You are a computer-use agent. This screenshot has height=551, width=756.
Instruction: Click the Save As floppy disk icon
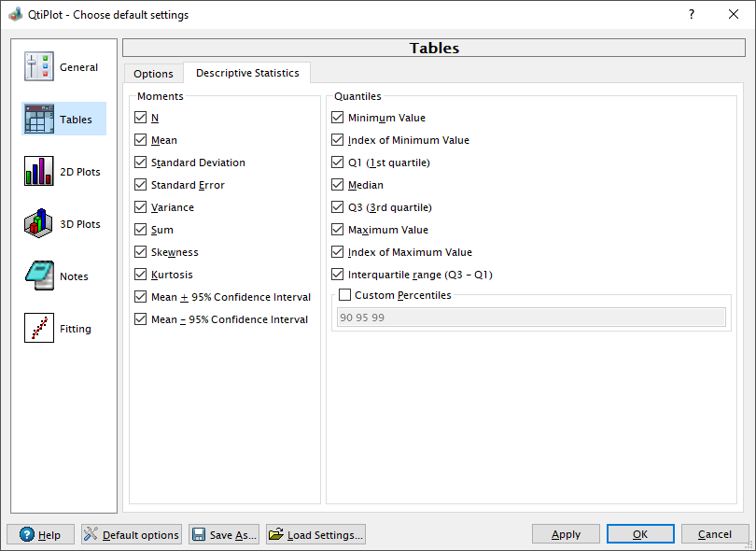click(199, 534)
